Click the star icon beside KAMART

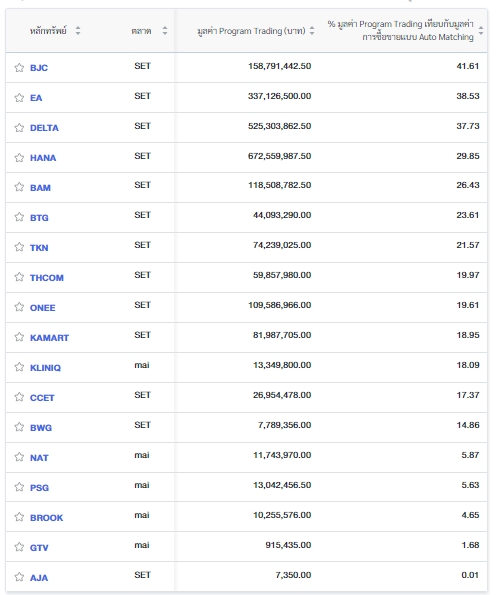(19, 337)
